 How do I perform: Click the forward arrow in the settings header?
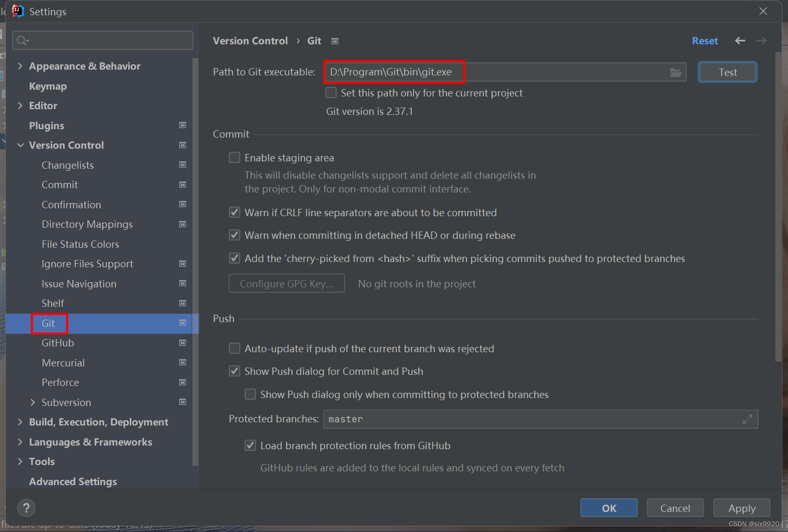761,41
